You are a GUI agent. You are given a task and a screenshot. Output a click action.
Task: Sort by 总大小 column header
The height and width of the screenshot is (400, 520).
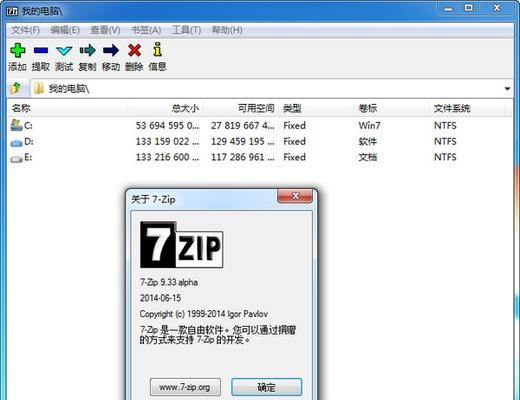pos(166,108)
